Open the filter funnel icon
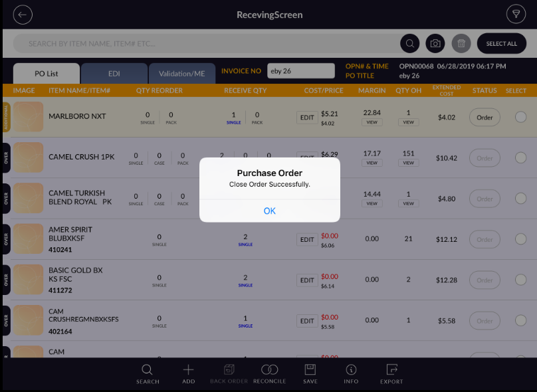This screenshot has height=392, width=537. 515,15
